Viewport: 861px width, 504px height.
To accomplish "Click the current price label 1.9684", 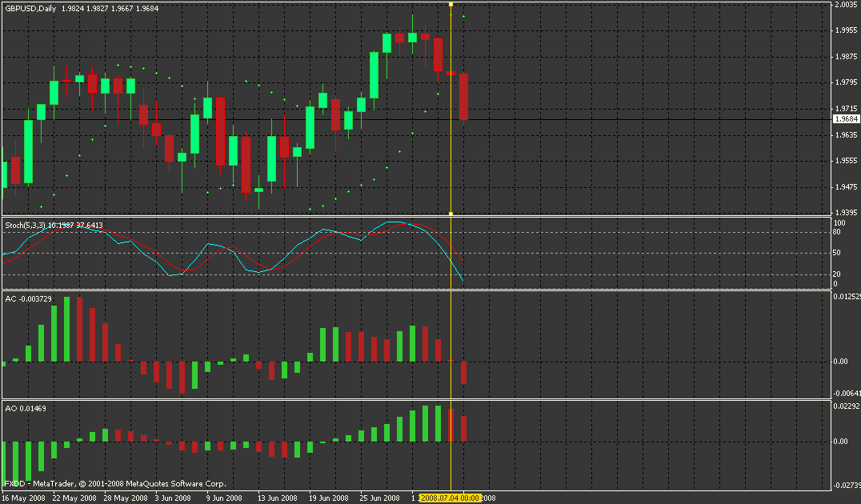I will pyautogui.click(x=846, y=119).
